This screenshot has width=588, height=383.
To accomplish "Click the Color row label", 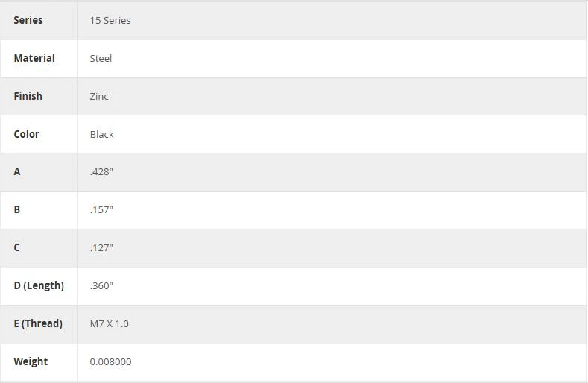I will click(26, 134).
